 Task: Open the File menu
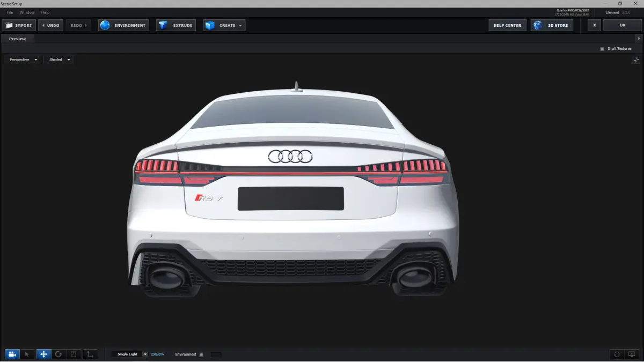point(10,12)
